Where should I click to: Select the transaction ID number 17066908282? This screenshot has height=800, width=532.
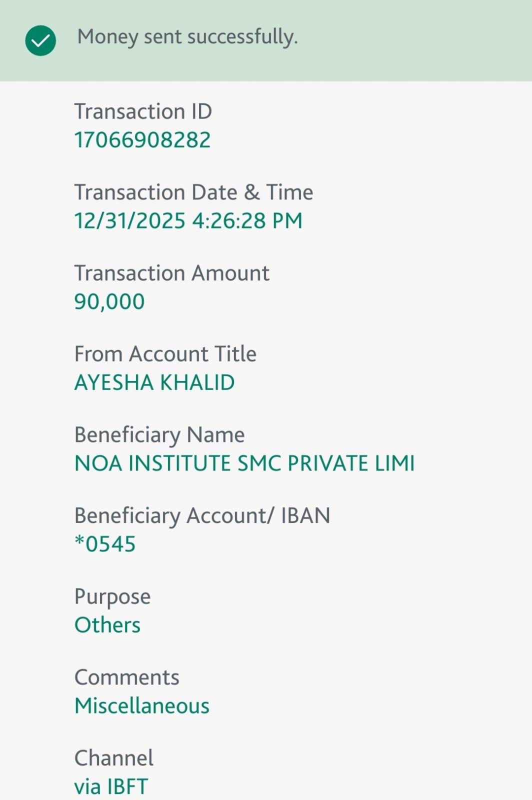coord(142,140)
